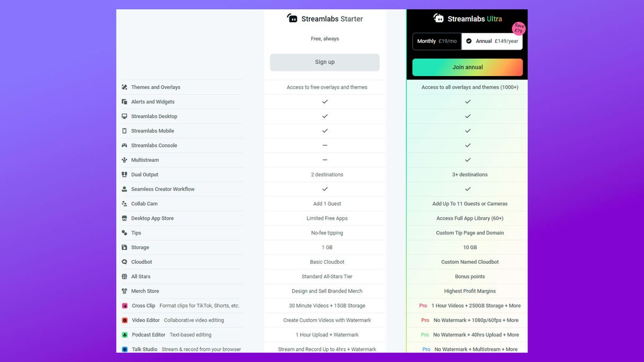Click the Talk Studio icon
The image size is (644, 362).
point(125,349)
